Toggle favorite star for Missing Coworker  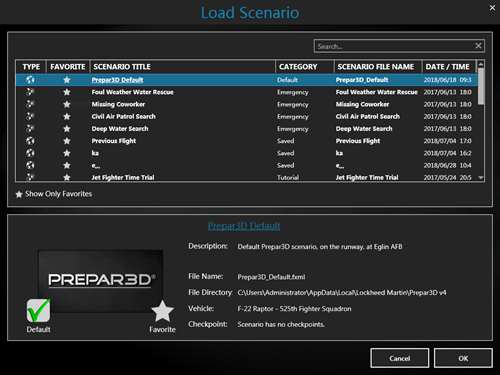click(67, 104)
